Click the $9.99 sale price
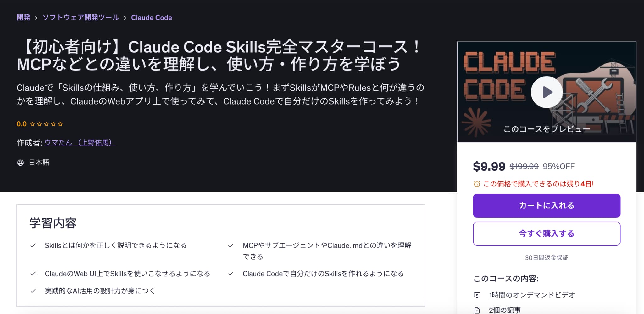The height and width of the screenshot is (314, 644). tap(489, 166)
